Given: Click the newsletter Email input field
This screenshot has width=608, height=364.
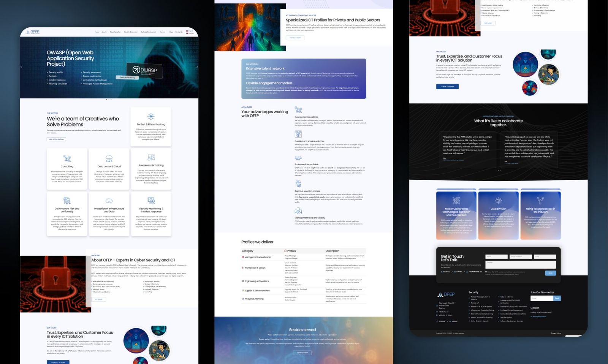Looking at the screenshot, I should [x=541, y=298].
